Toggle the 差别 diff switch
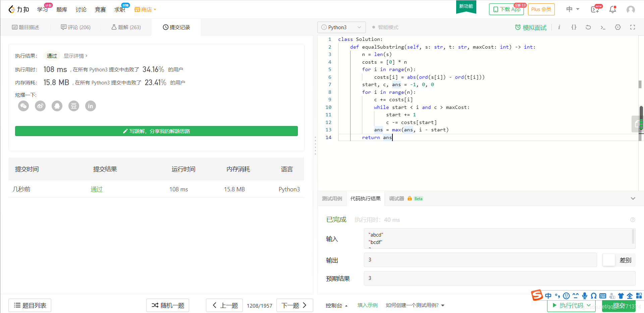The image size is (644, 313). pos(609,260)
